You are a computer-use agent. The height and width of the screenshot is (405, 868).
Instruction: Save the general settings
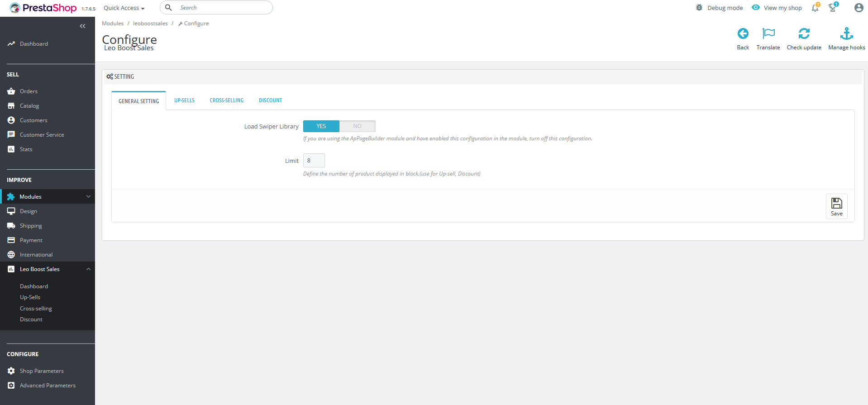pyautogui.click(x=837, y=207)
